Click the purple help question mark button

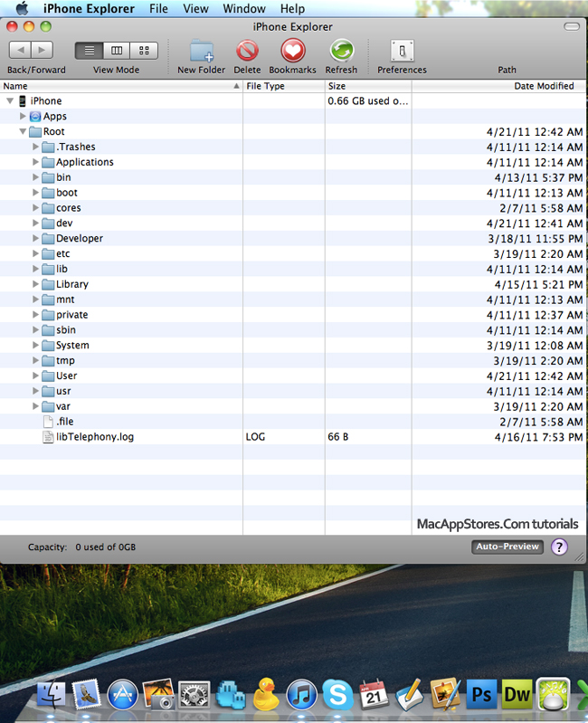(559, 547)
